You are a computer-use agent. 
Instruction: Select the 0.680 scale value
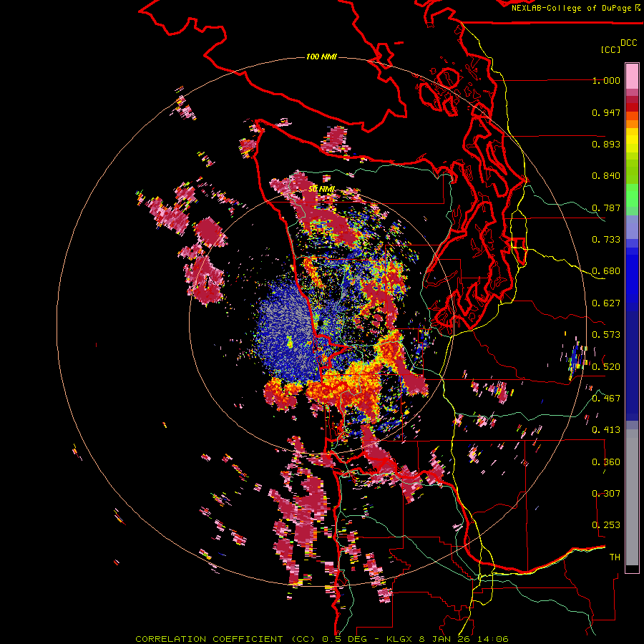tap(606, 271)
